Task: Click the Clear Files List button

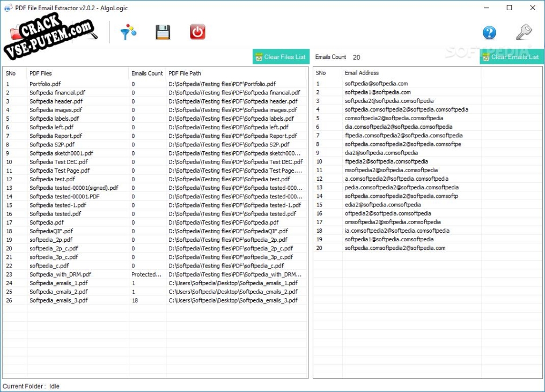Action: [x=281, y=57]
